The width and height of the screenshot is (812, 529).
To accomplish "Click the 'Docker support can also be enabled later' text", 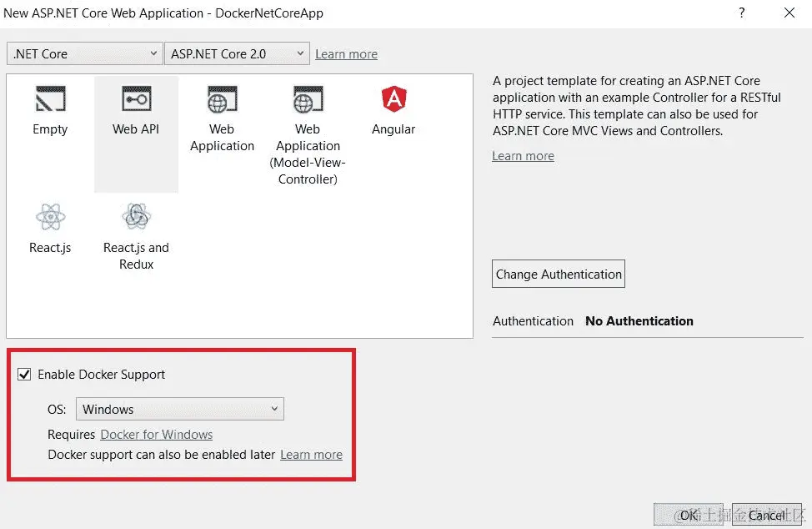I will (162, 455).
